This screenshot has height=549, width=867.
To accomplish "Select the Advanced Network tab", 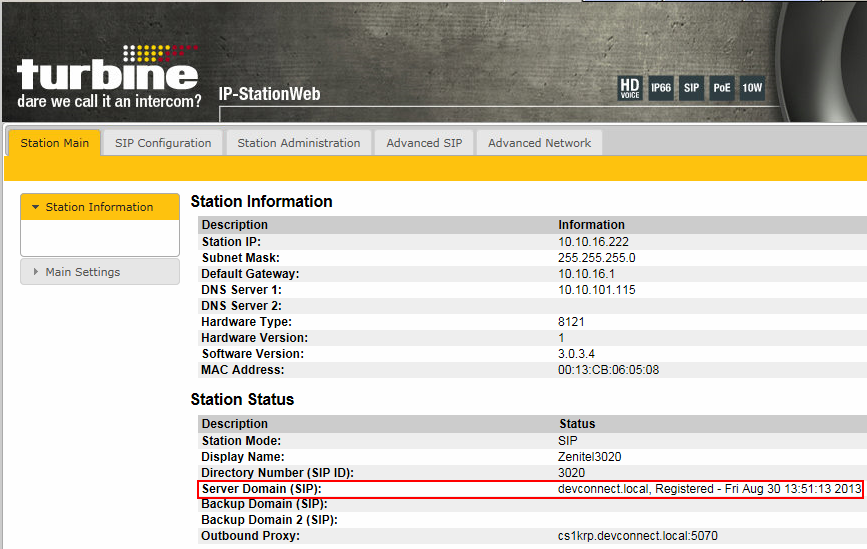I will pos(539,143).
